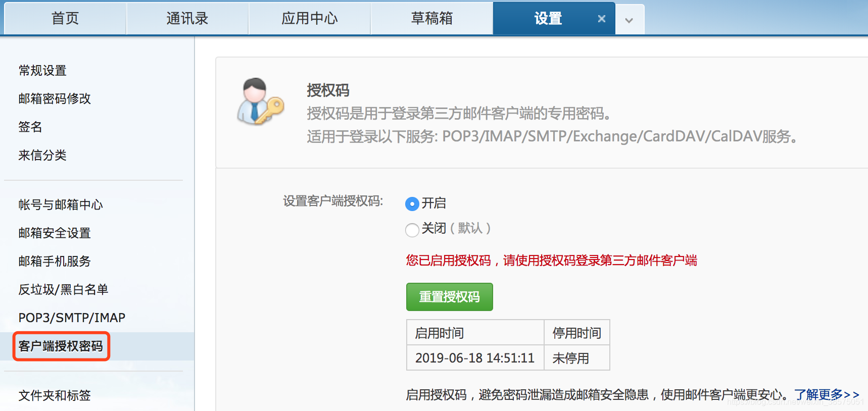The image size is (868, 411).
Task: Open 常规设置 in the sidebar
Action: click(42, 71)
